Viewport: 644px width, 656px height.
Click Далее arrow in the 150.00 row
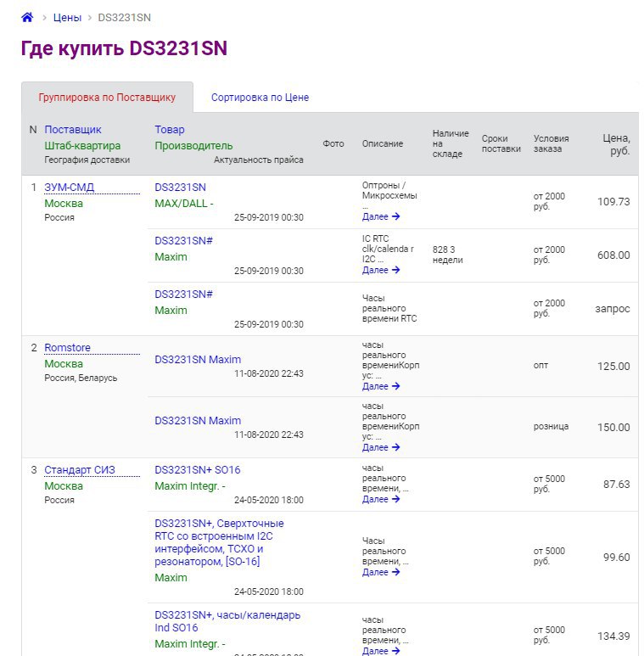coord(381,447)
